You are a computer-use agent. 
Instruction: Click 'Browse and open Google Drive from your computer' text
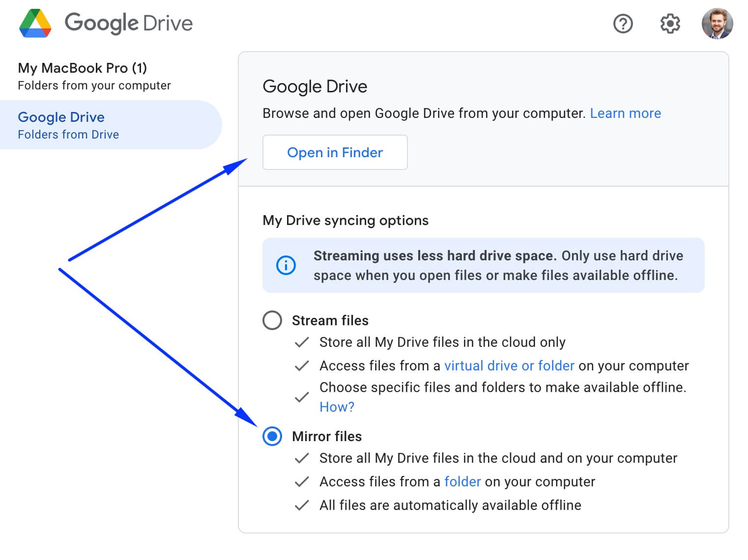tap(424, 113)
